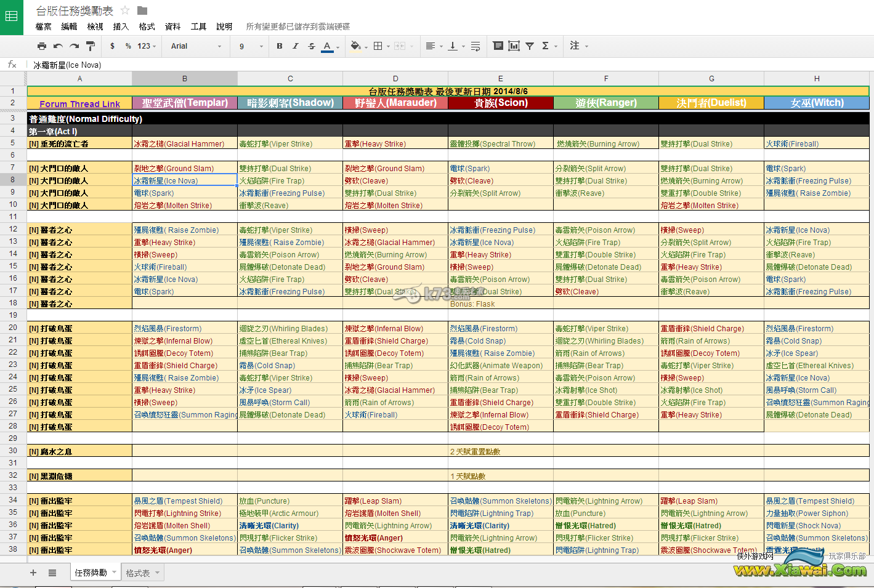874x588 pixels.
Task: Insert a comment
Action: coord(498,46)
